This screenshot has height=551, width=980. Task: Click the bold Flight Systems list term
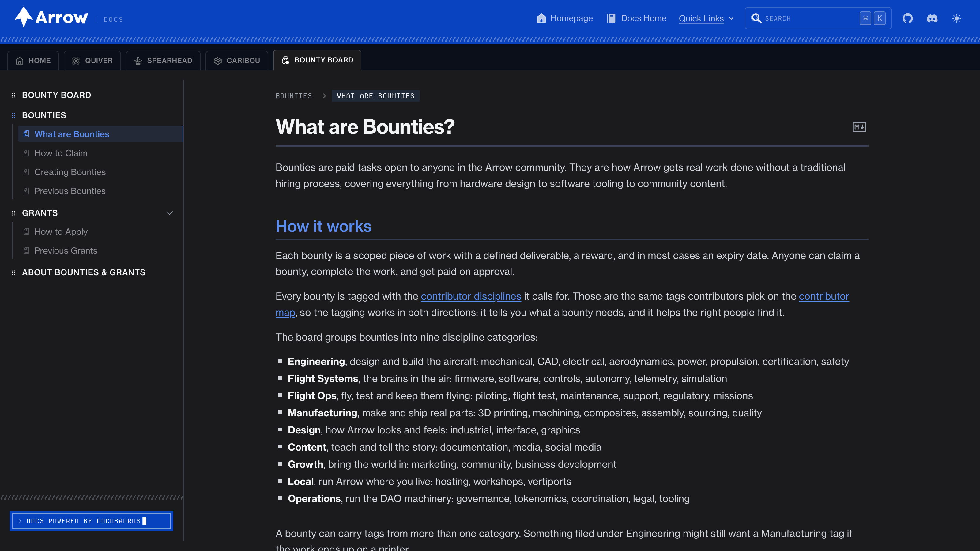(323, 378)
